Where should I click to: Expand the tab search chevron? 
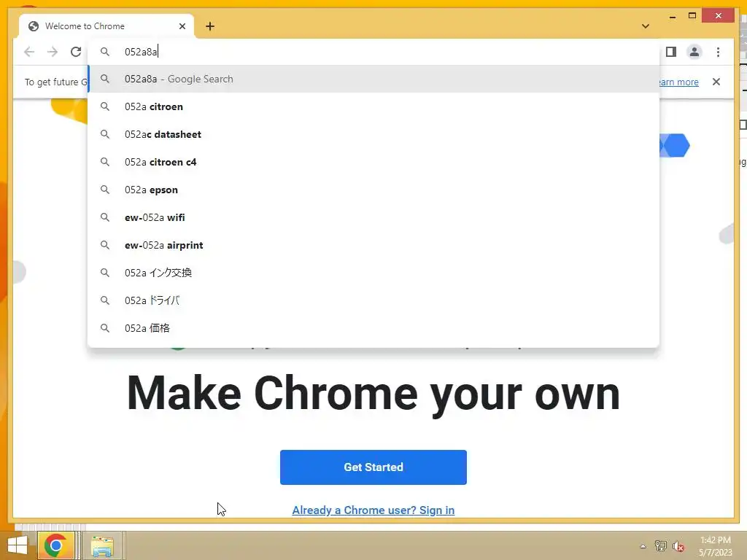646,26
